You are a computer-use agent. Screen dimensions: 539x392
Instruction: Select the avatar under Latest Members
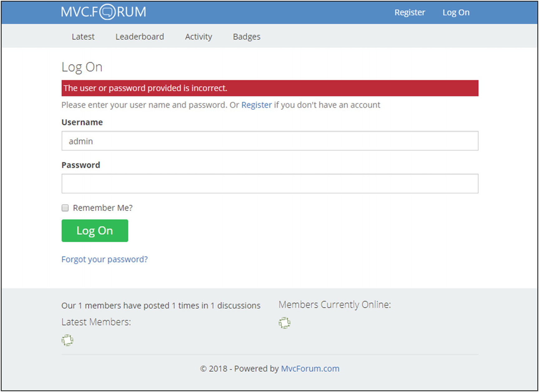[67, 340]
